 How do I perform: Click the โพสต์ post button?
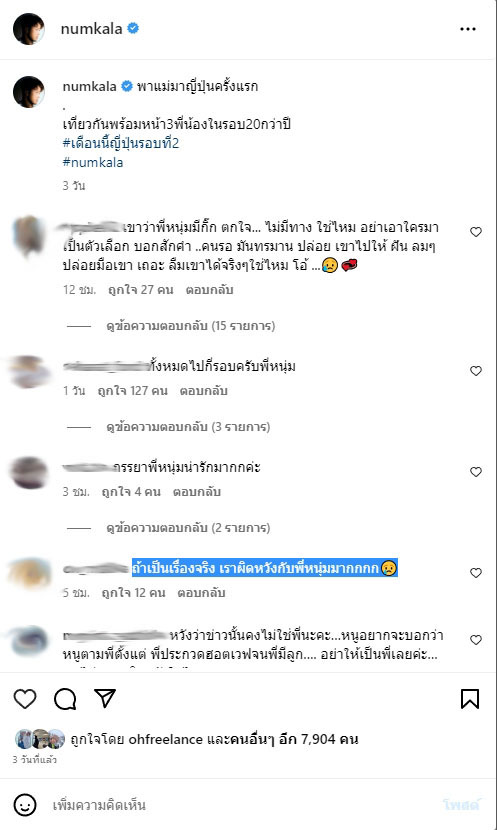[x=462, y=805]
